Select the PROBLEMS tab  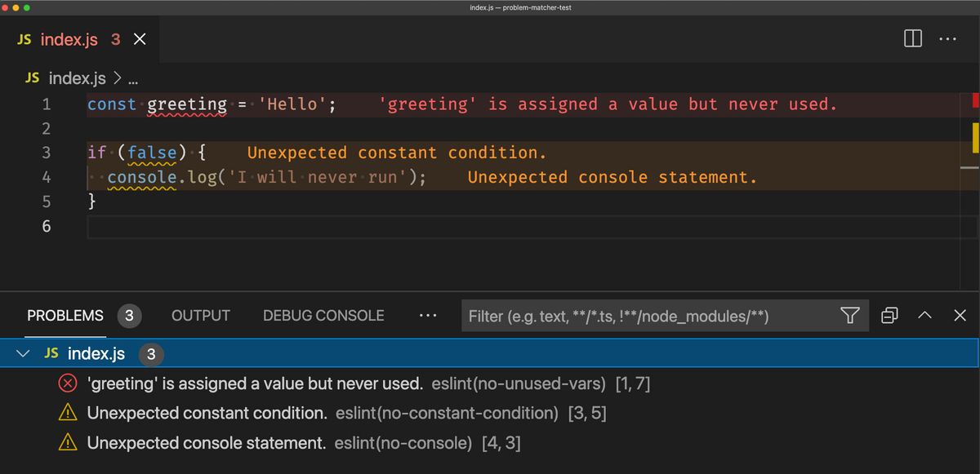click(x=65, y=315)
